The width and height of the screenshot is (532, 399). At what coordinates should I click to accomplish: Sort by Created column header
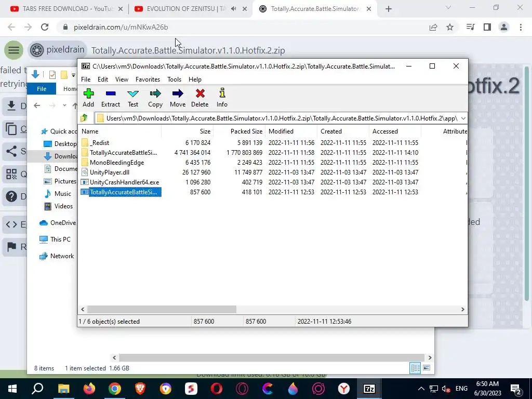point(343,131)
